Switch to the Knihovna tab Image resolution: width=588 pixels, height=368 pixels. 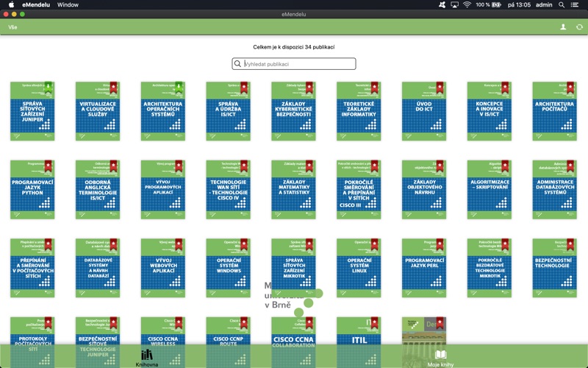point(147,357)
